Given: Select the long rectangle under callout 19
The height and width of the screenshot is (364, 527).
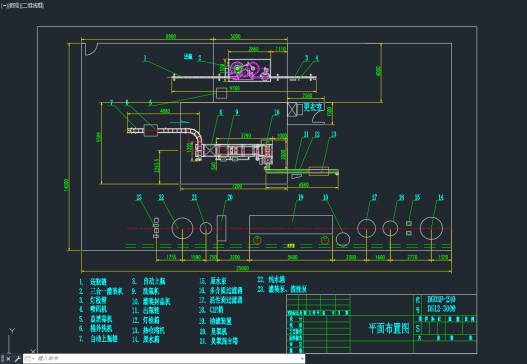Looking at the screenshot, I should 291,224.
